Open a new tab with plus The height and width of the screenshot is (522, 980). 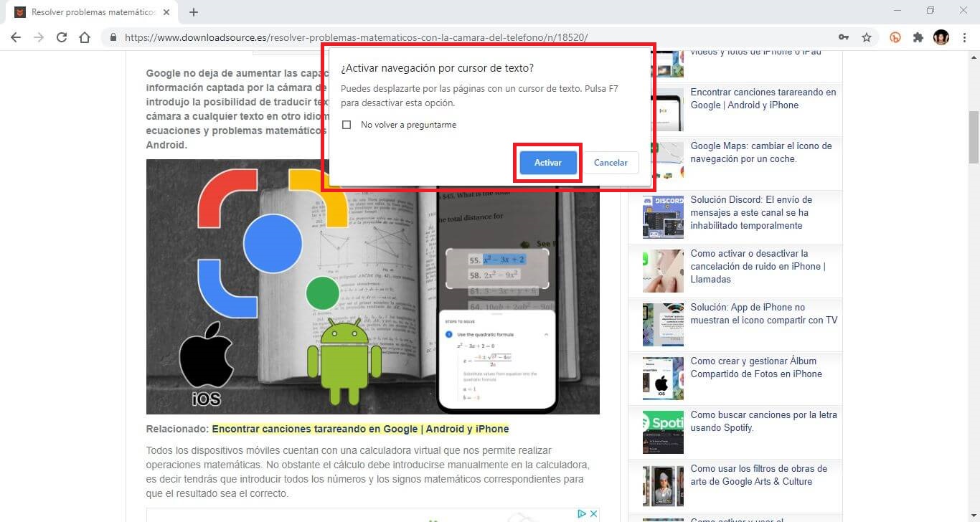tap(194, 12)
